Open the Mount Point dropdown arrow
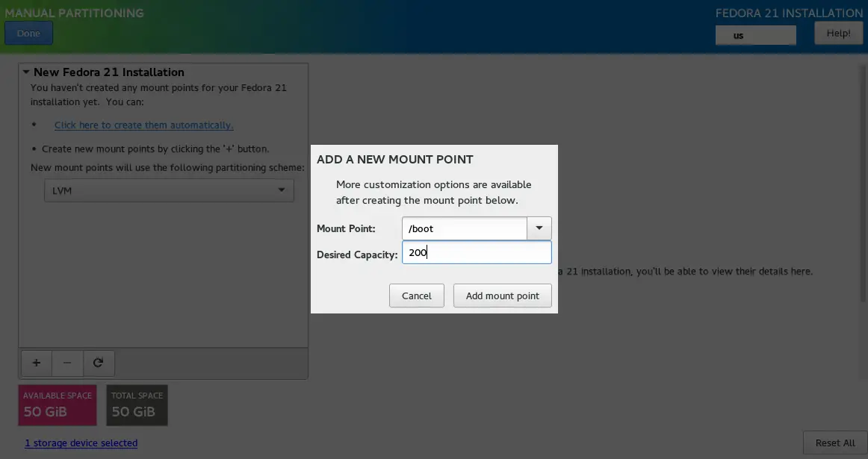 [x=539, y=228]
